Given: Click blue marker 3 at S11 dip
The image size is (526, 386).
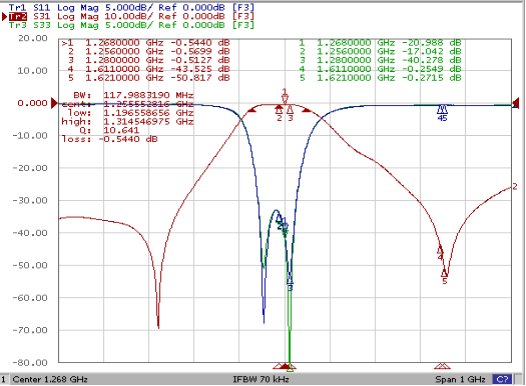Looking at the screenshot, I should coord(290,283).
